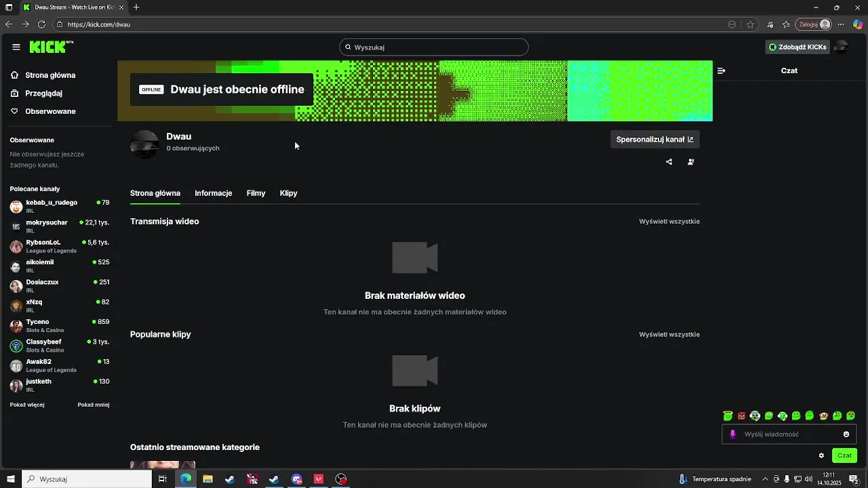Open Awak82 channel
This screenshot has width=868, height=488.
(x=60, y=365)
